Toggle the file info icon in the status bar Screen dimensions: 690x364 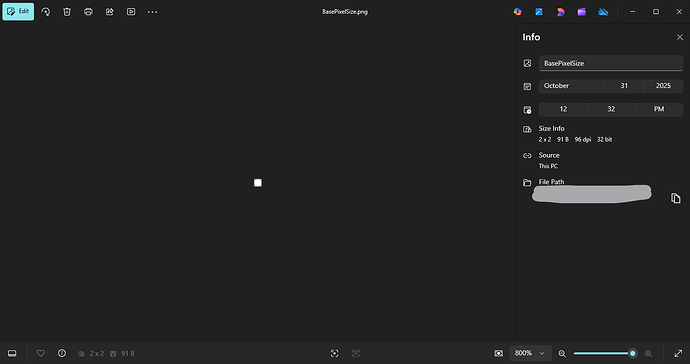(62, 353)
